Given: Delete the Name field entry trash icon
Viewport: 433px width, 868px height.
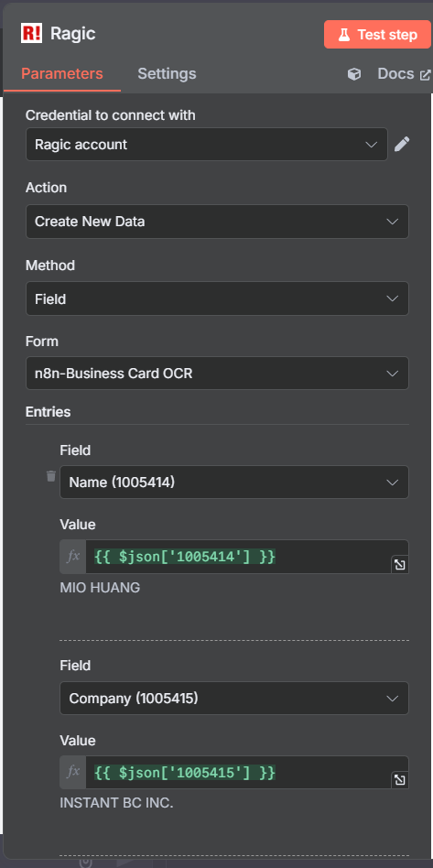Looking at the screenshot, I should tap(51, 476).
